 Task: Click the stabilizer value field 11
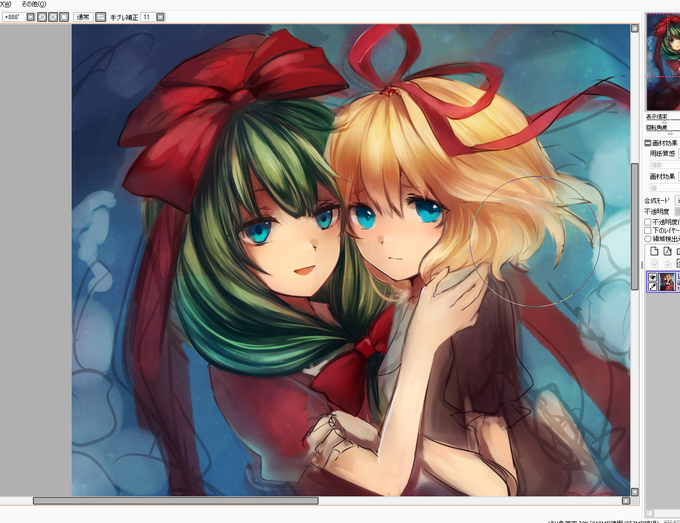(x=148, y=17)
